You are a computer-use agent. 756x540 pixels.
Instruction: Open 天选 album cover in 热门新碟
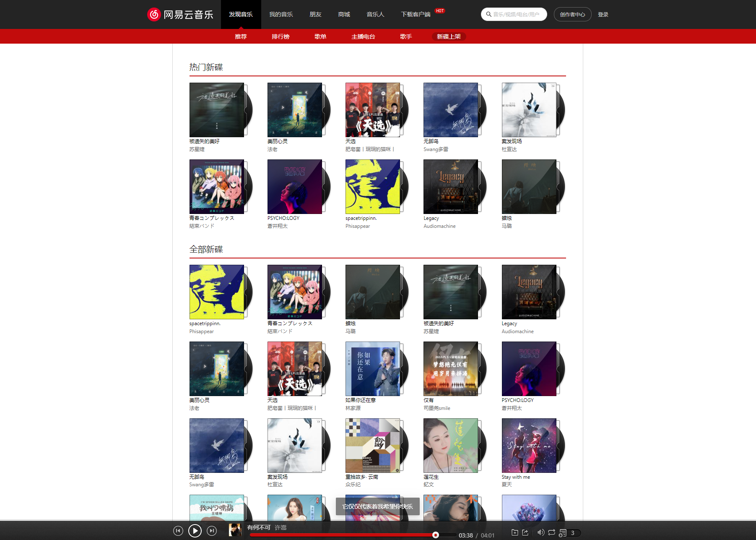(x=372, y=110)
